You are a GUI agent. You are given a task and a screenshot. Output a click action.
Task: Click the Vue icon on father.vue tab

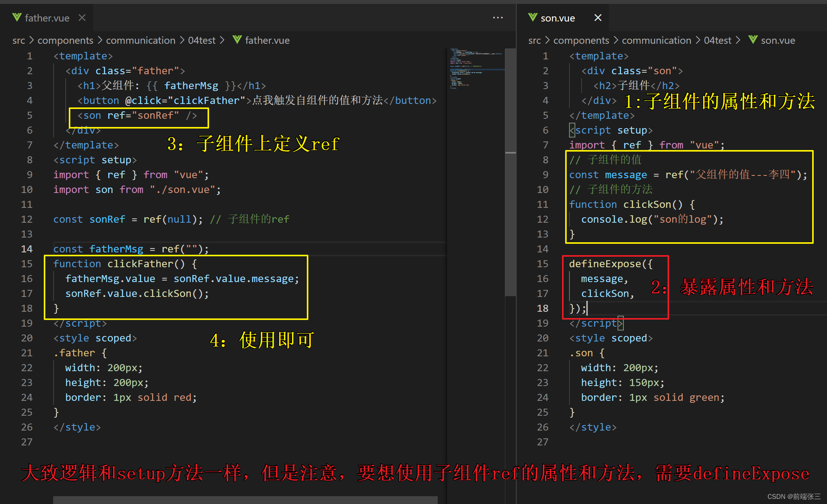point(17,18)
